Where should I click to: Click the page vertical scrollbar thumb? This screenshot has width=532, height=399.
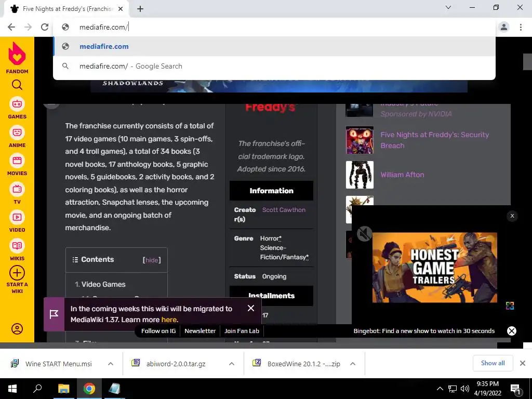coord(527,62)
